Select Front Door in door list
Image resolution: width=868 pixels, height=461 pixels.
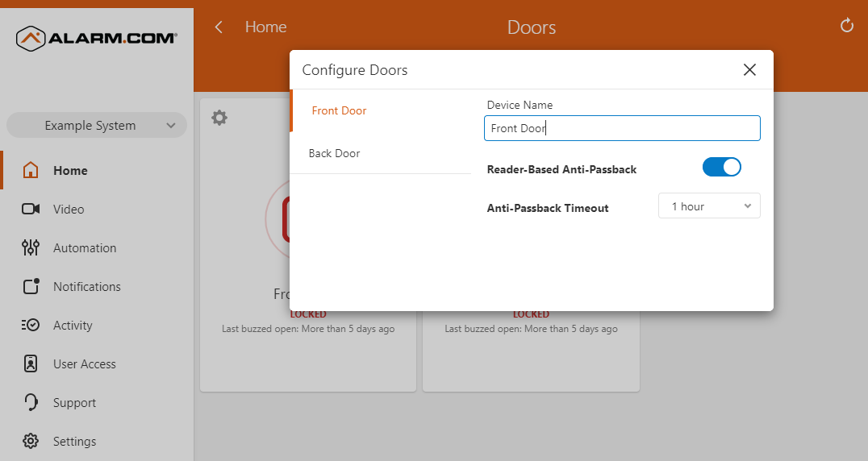point(339,111)
